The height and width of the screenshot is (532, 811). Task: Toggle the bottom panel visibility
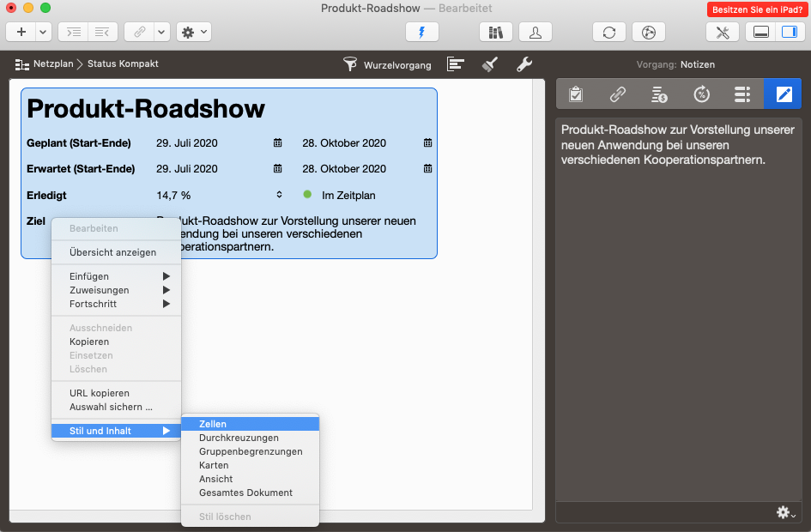click(x=760, y=32)
